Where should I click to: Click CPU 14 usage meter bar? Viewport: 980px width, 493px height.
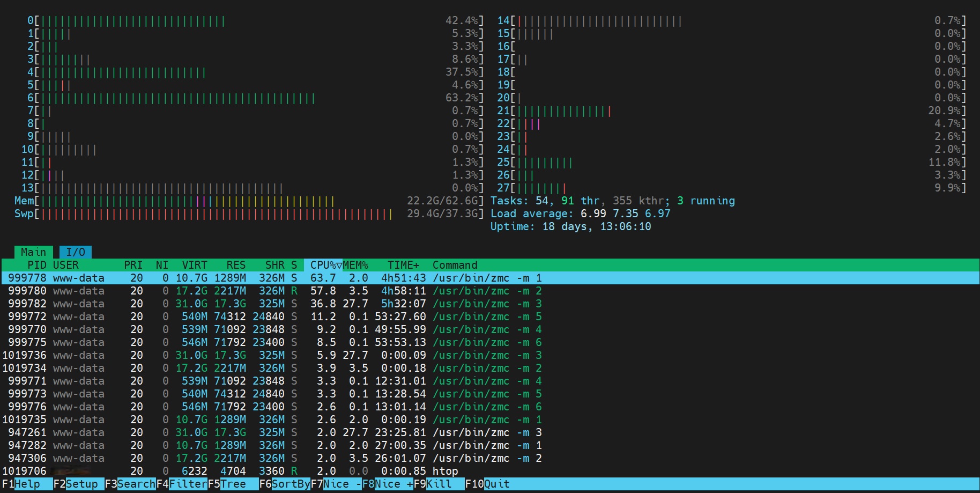click(x=732, y=20)
